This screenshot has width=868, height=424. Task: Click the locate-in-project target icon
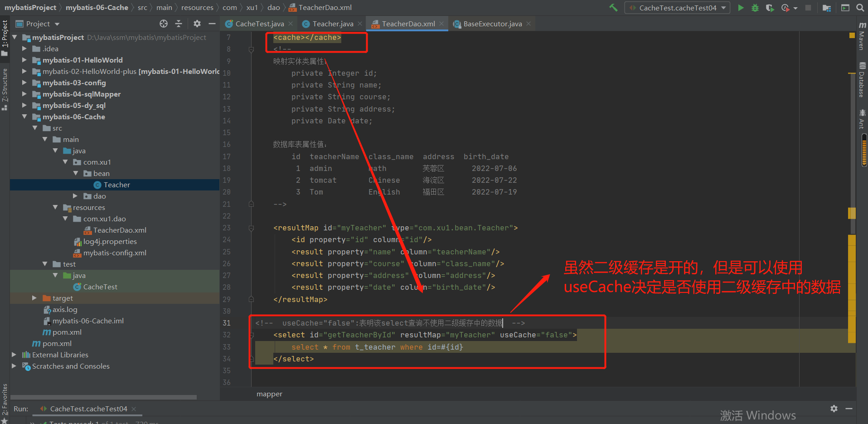(x=164, y=24)
